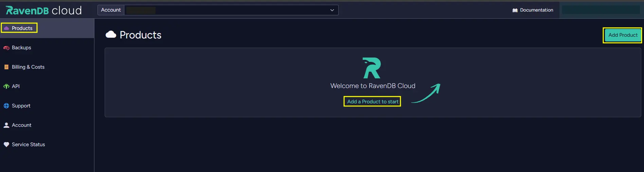Click the Add Product button

coord(623,35)
